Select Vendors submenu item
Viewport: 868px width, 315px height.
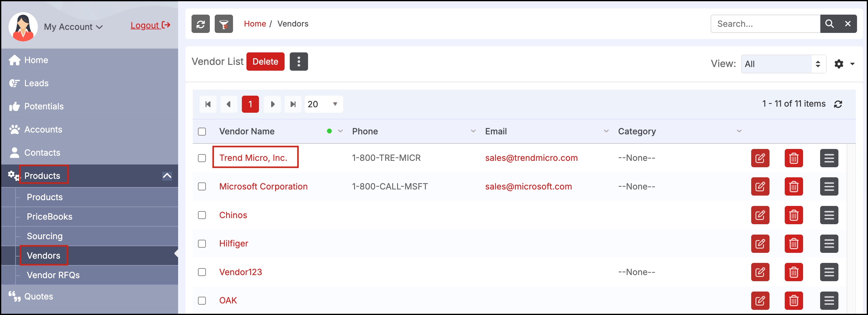tap(90, 256)
